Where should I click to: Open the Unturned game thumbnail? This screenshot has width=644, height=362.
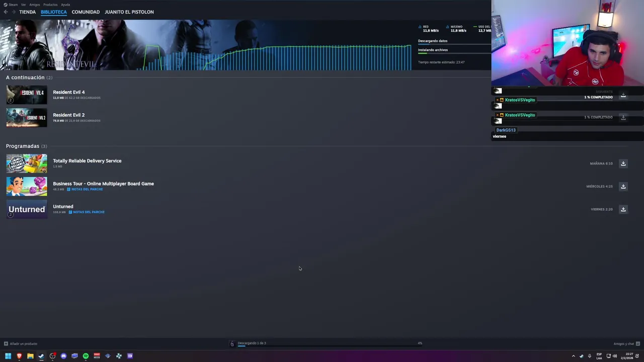[x=27, y=209]
